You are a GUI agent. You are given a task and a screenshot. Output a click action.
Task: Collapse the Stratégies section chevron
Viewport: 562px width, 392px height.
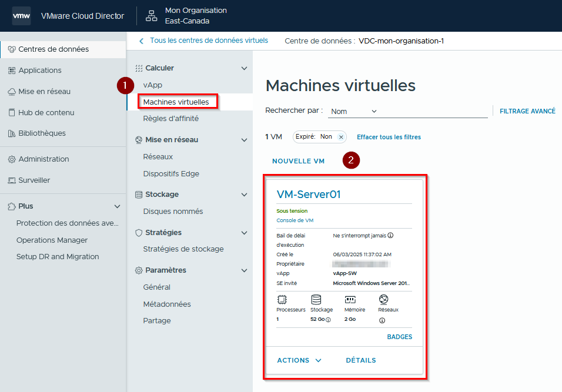[244, 233]
